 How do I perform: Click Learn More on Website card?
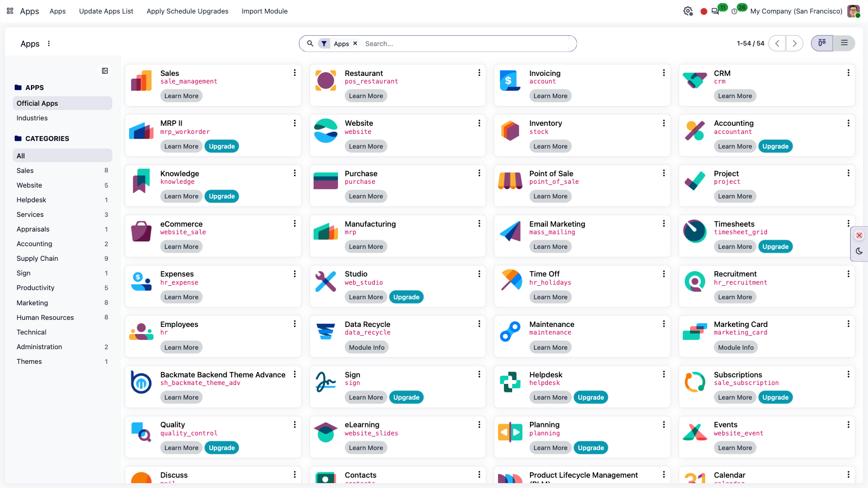click(366, 146)
